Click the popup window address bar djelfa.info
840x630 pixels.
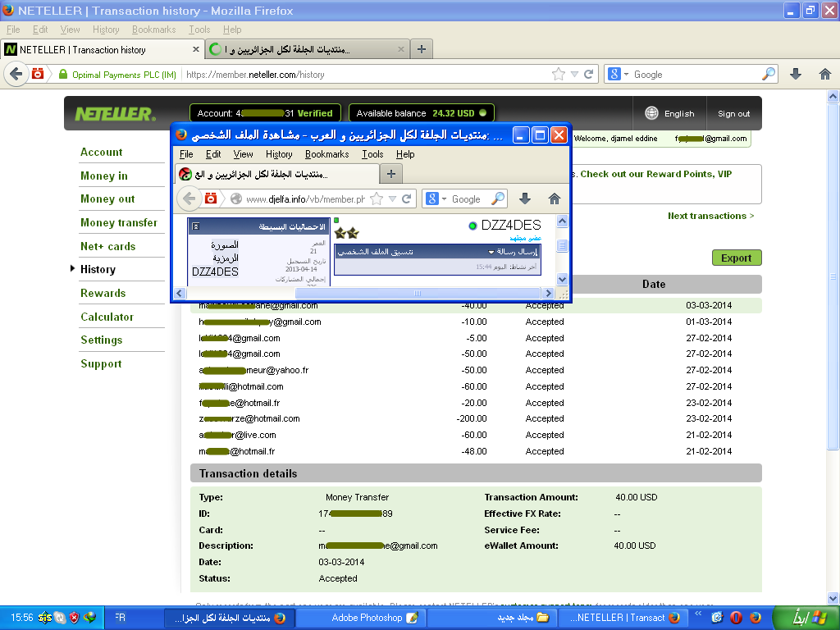(x=305, y=199)
